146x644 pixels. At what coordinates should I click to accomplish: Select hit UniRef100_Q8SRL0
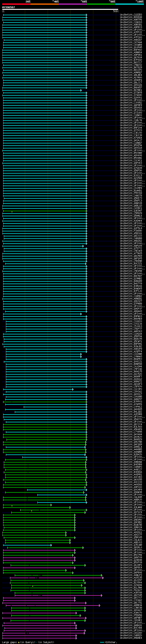[131, 548]
